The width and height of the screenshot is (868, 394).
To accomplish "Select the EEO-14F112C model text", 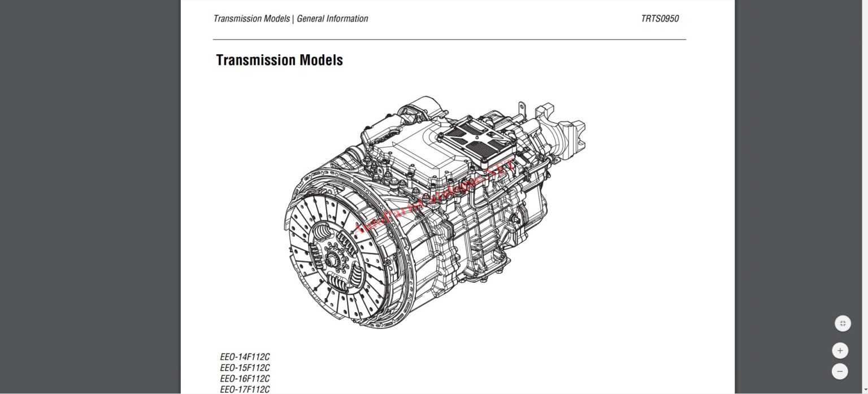I will 245,357.
